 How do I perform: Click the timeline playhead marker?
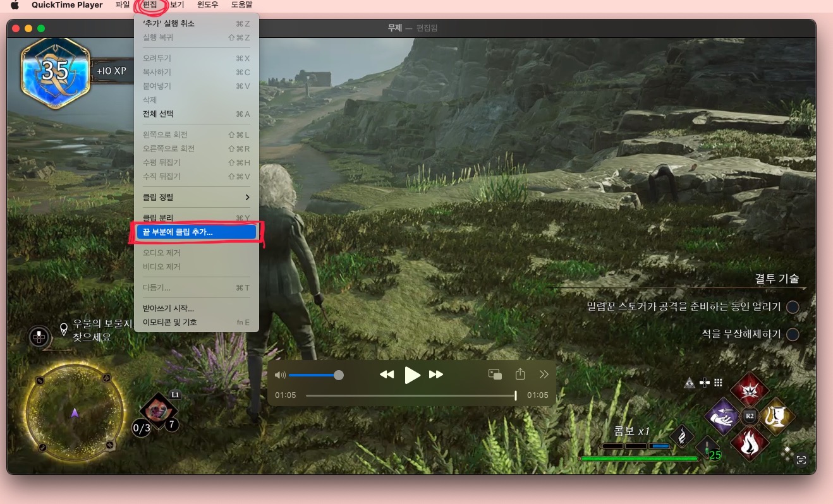pos(516,395)
